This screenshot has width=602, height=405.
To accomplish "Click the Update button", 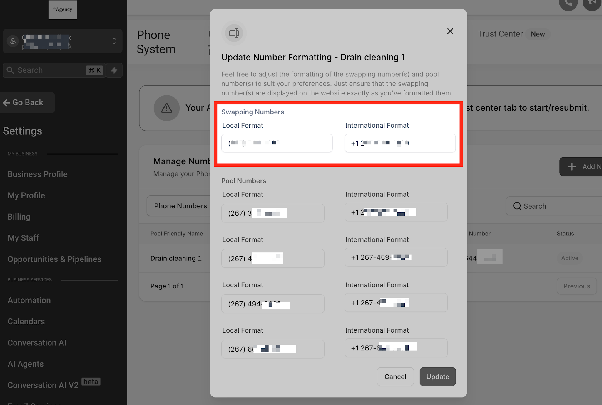I will 438,376.
